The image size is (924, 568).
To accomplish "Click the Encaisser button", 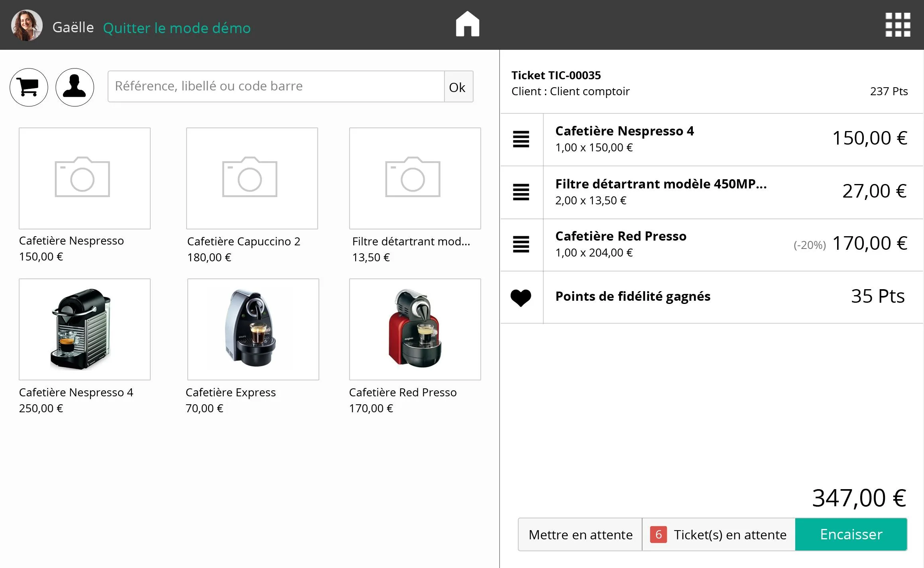I will [x=851, y=535].
